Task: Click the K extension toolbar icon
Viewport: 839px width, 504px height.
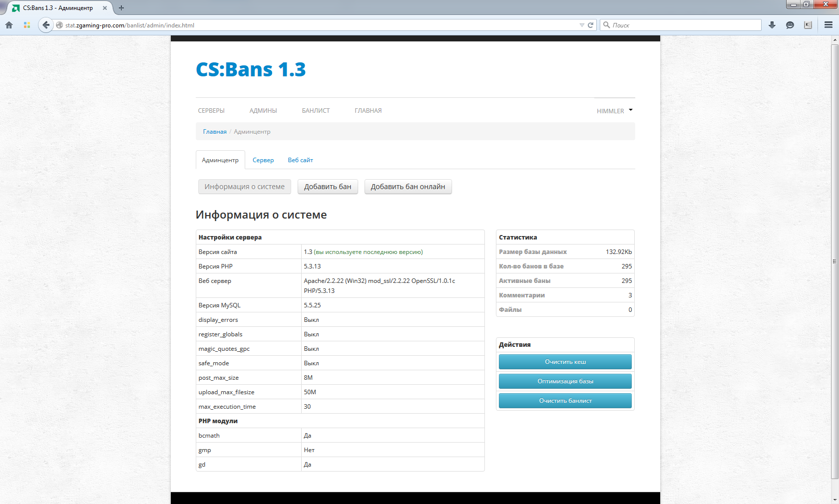Action: point(808,25)
